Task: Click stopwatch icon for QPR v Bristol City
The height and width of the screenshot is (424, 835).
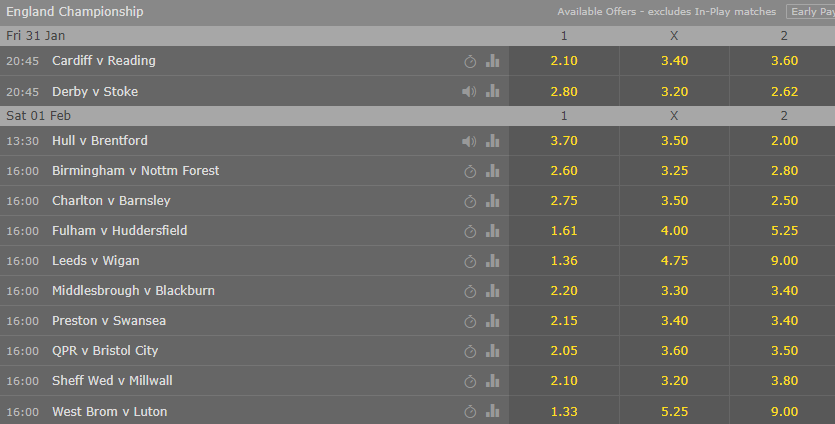Action: coord(470,351)
